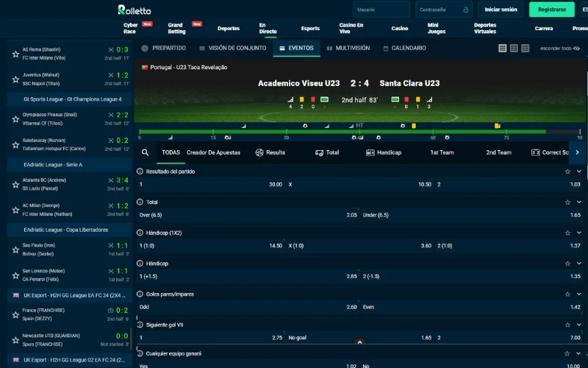Favorite the France (FRANCHISE) match
The height and width of the screenshot is (368, 588).
click(x=15, y=315)
